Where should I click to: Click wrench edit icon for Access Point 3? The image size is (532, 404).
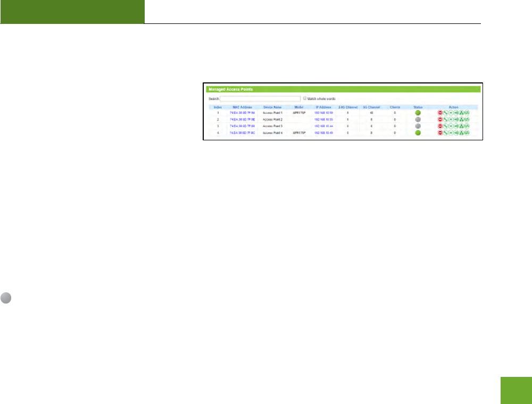tap(445, 126)
